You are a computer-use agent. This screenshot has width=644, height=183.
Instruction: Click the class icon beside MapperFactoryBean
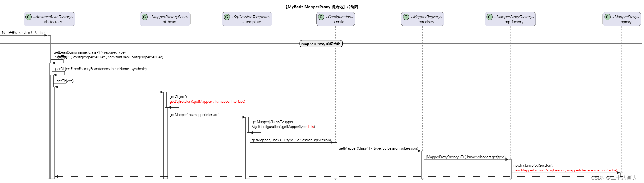tap(145, 17)
